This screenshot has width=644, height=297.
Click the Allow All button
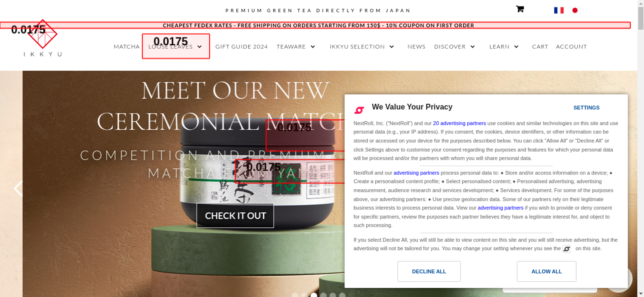(x=546, y=271)
